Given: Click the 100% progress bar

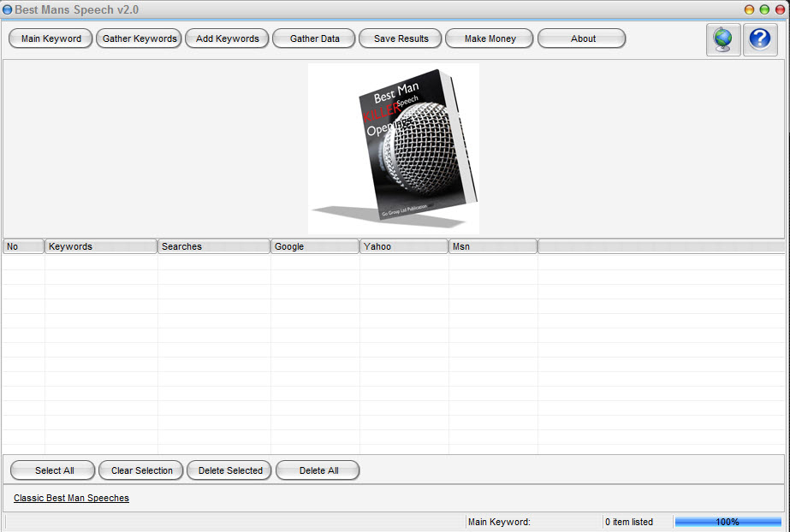Looking at the screenshot, I should [x=728, y=522].
